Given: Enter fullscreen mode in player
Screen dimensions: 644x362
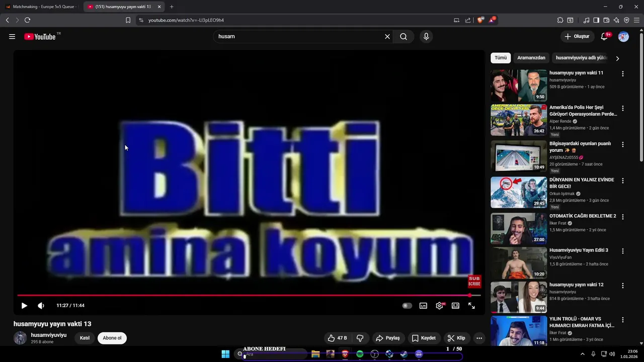Looking at the screenshot, I should tap(471, 306).
